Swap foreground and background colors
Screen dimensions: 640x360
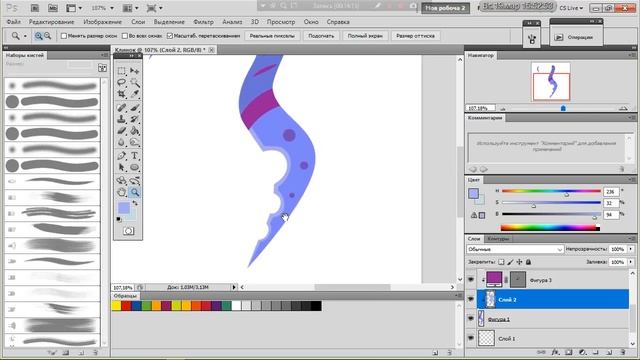point(135,203)
